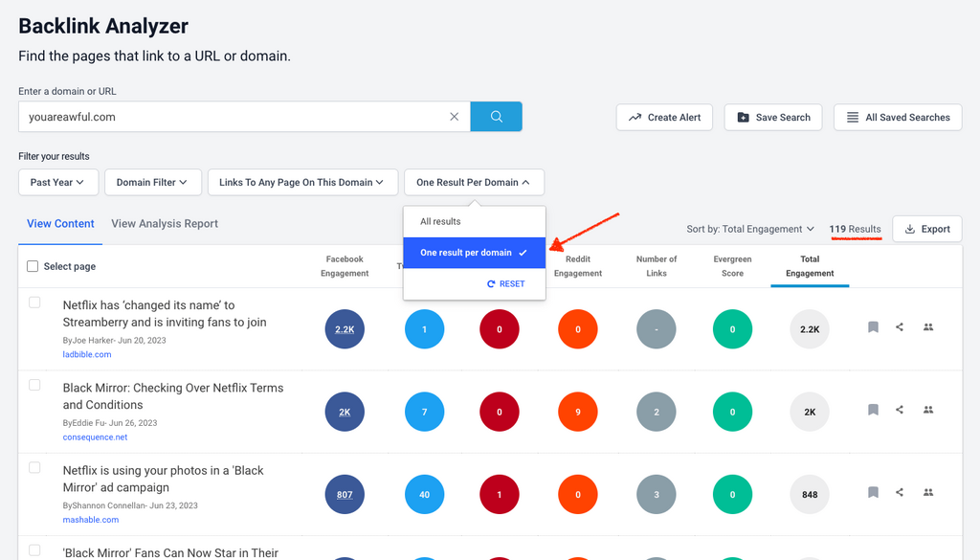Click the blue search magnifier button
The height and width of the screenshot is (560, 980).
pyautogui.click(x=496, y=117)
